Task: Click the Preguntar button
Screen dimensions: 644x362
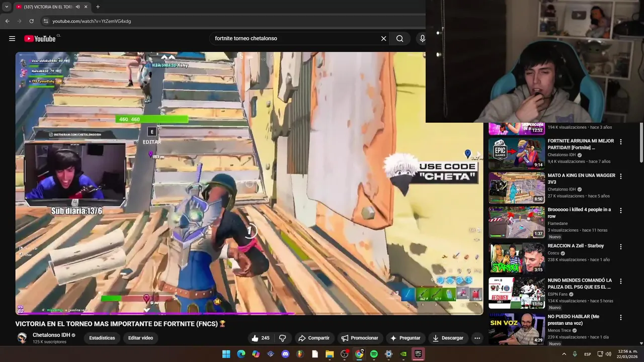Action: pyautogui.click(x=405, y=338)
